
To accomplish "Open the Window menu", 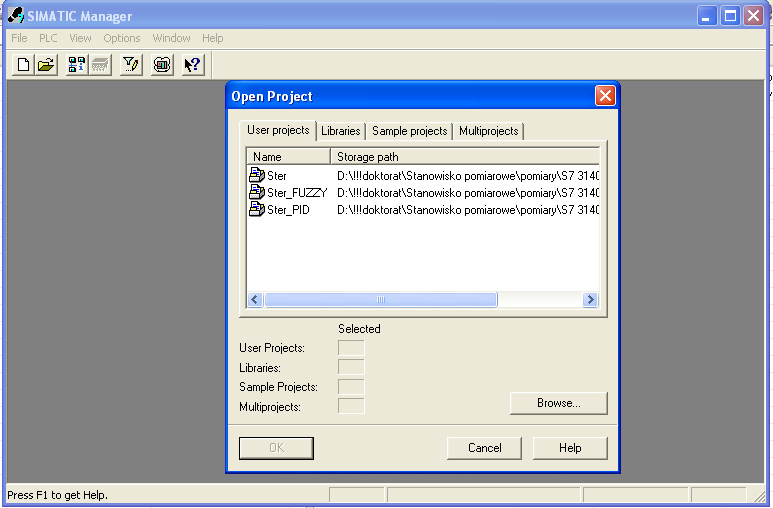I will coord(171,38).
